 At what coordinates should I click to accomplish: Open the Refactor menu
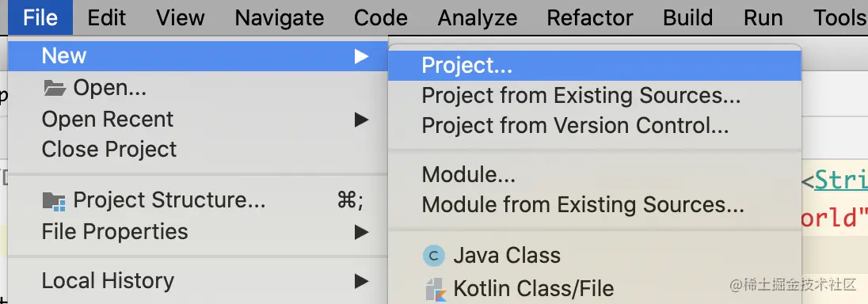[589, 17]
